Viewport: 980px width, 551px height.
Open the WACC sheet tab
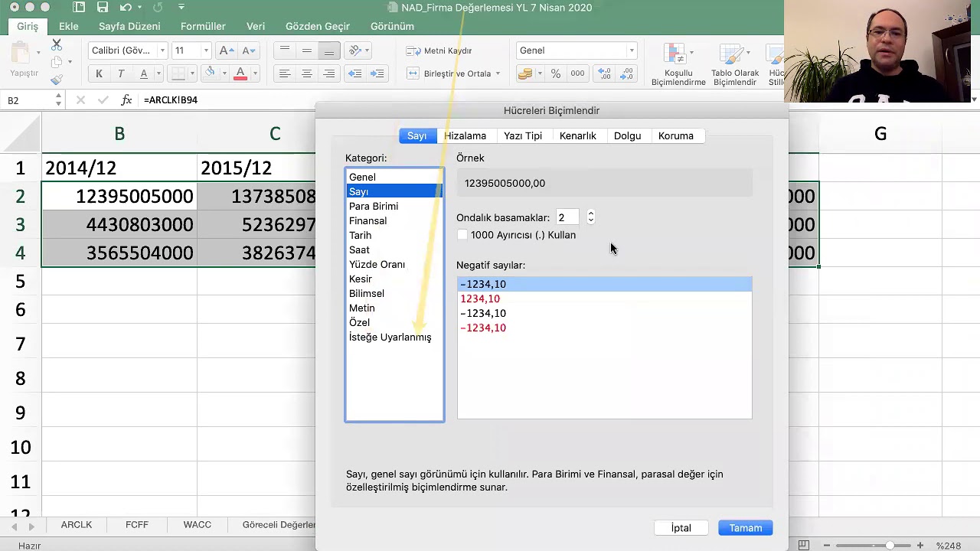pos(197,525)
